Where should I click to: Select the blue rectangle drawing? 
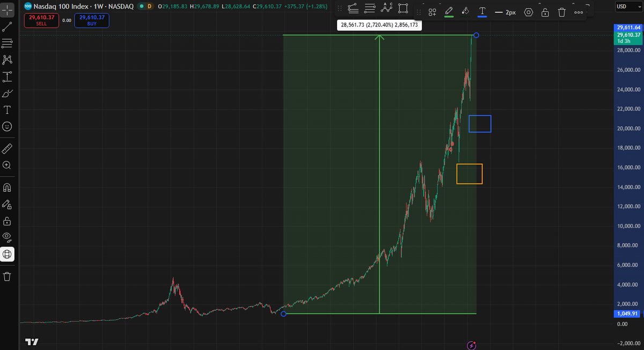point(480,123)
